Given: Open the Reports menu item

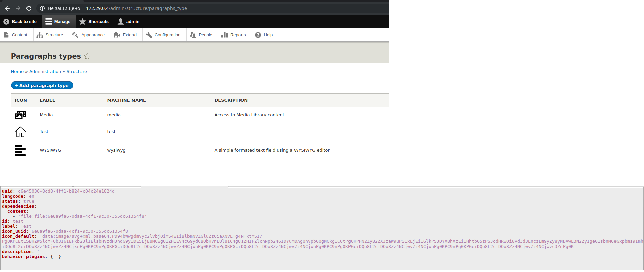Looking at the screenshot, I should pyautogui.click(x=234, y=35).
